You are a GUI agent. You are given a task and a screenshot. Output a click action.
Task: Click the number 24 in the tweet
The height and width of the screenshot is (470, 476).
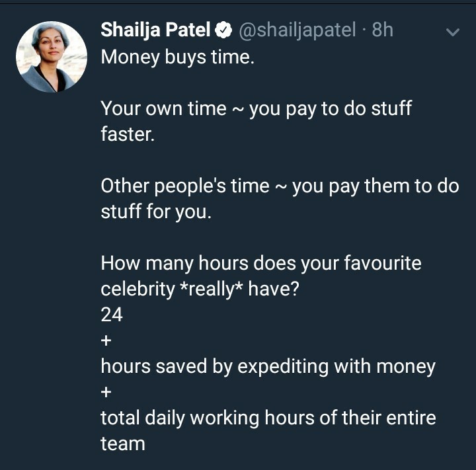112,315
